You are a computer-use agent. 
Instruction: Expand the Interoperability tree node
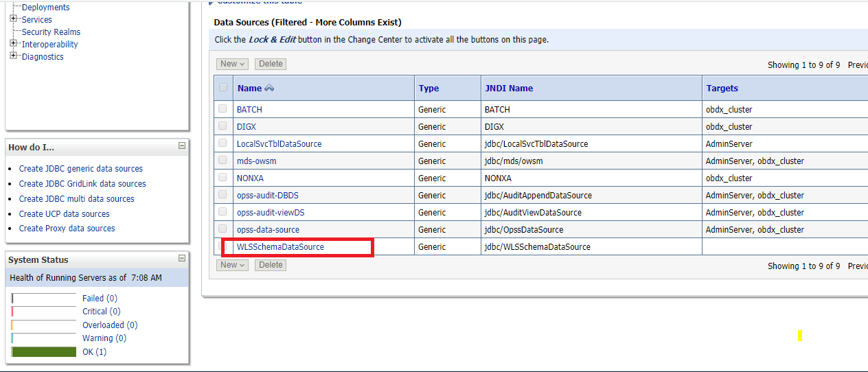click(13, 44)
